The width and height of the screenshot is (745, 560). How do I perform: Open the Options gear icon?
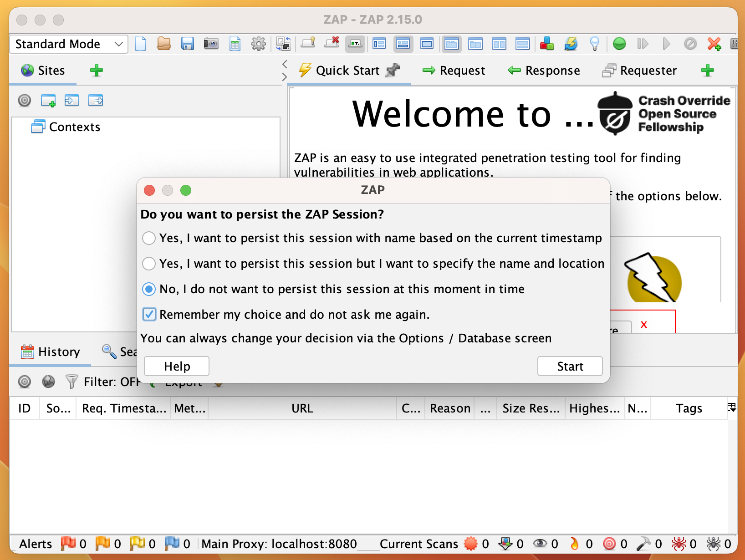pos(259,44)
